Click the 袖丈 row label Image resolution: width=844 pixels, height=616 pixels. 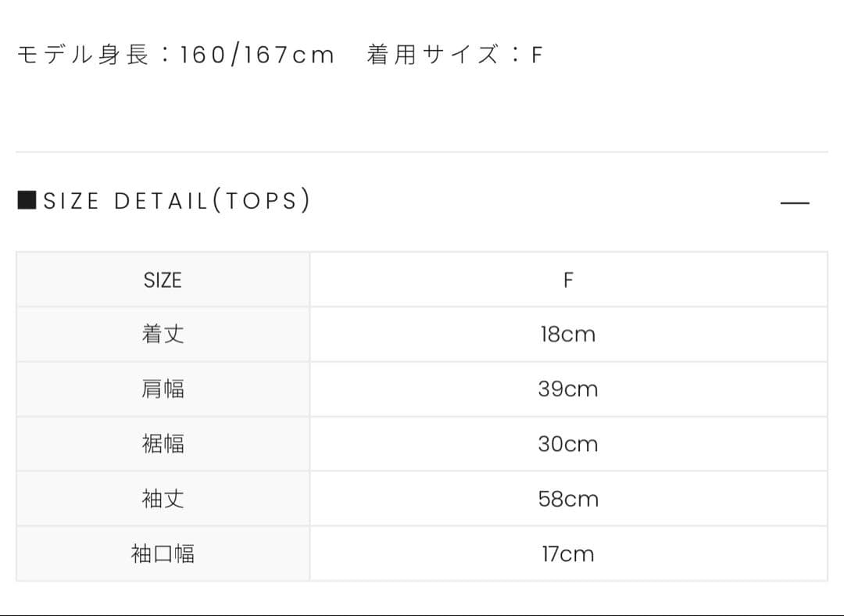[163, 499]
